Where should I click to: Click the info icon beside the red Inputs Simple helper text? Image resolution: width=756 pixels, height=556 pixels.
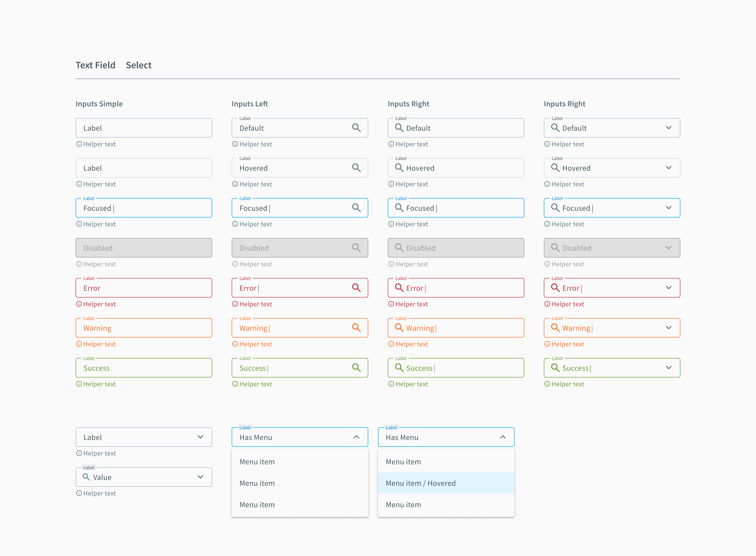pyautogui.click(x=79, y=304)
